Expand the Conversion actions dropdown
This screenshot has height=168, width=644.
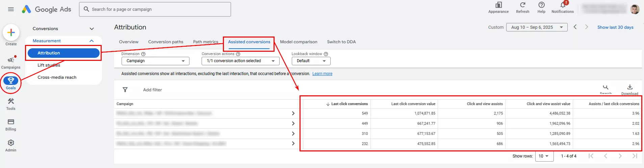point(240,61)
